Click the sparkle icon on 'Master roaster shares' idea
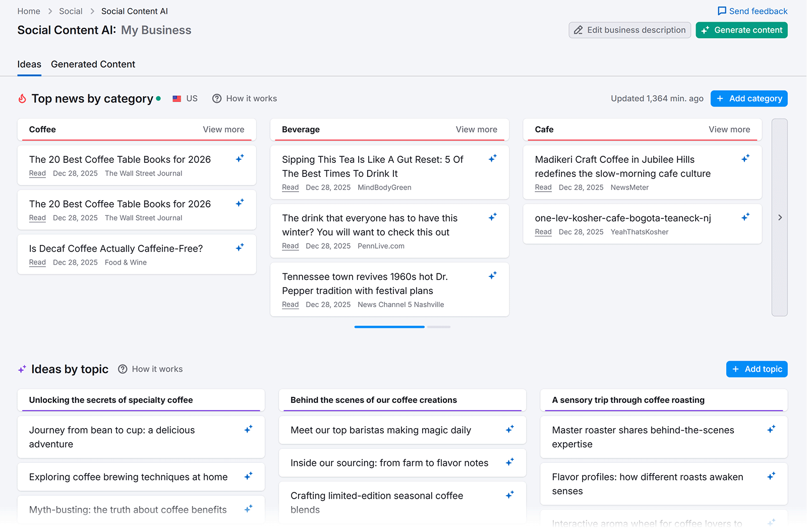 771,429
